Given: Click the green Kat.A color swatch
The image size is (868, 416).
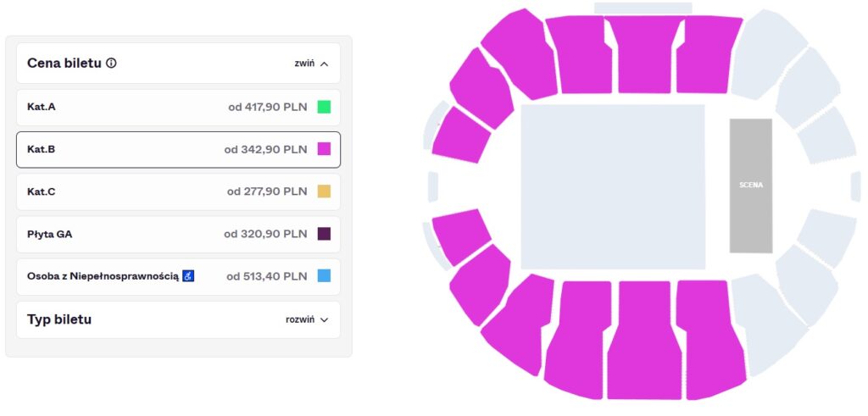Looking at the screenshot, I should tap(324, 108).
